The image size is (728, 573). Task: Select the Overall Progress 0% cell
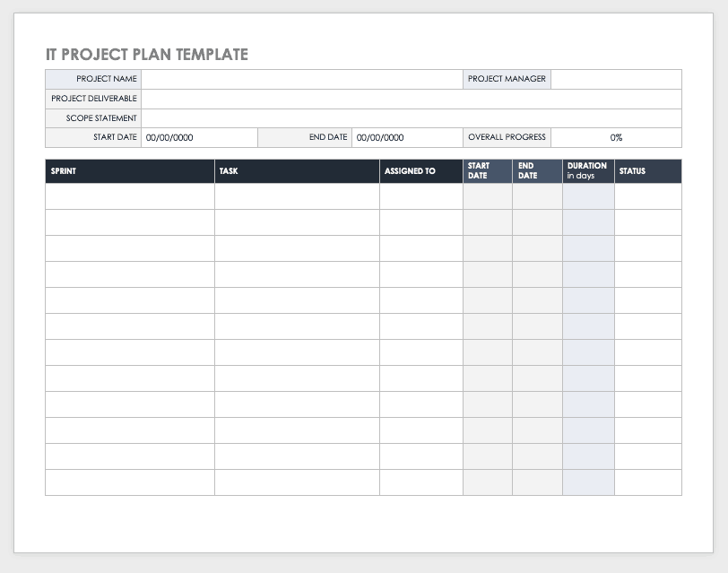point(616,138)
